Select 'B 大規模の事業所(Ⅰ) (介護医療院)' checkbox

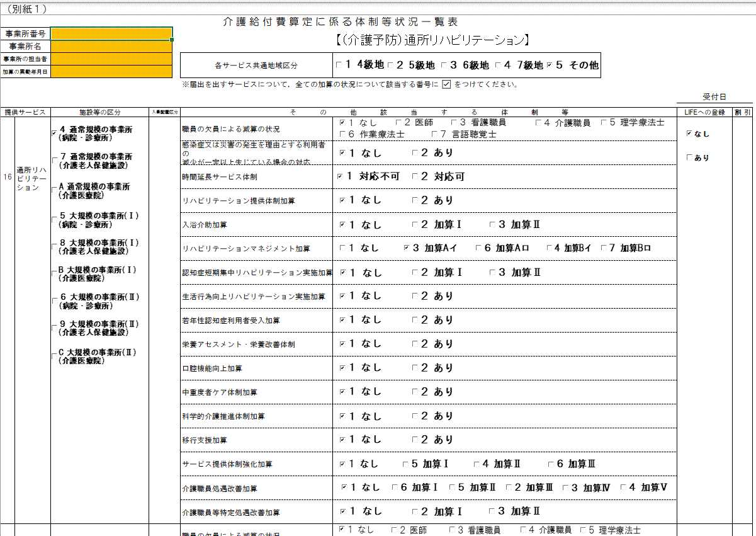click(x=54, y=274)
